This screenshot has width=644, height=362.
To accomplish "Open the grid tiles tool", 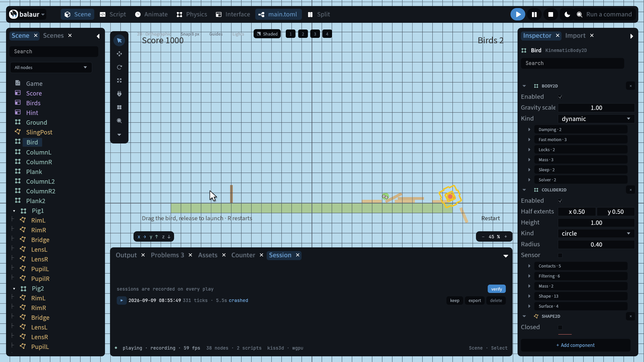I will pos(119,108).
